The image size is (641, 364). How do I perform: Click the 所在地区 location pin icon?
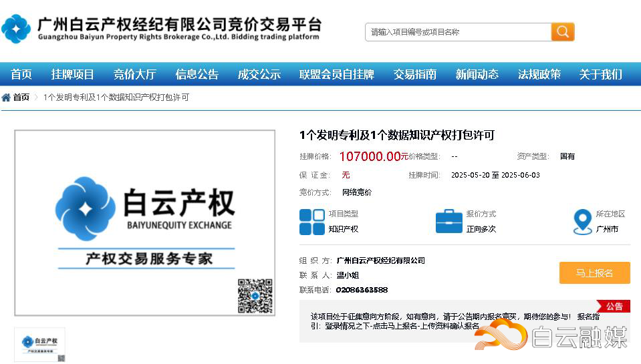tap(583, 222)
